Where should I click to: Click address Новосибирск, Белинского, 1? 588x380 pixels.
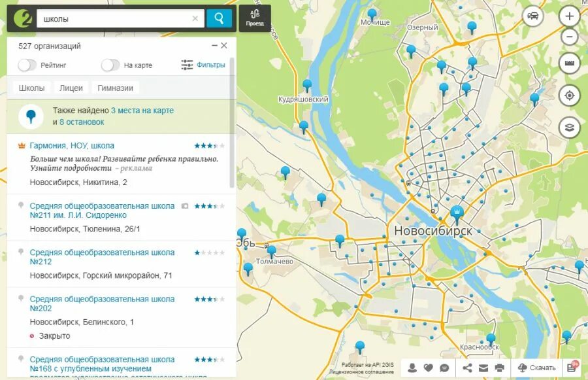click(82, 322)
